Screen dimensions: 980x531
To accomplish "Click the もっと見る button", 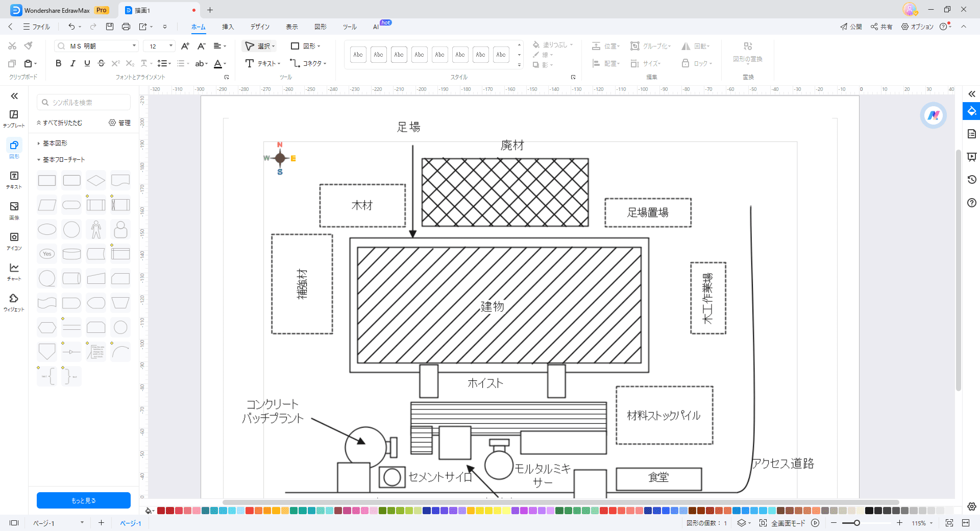I will [84, 500].
